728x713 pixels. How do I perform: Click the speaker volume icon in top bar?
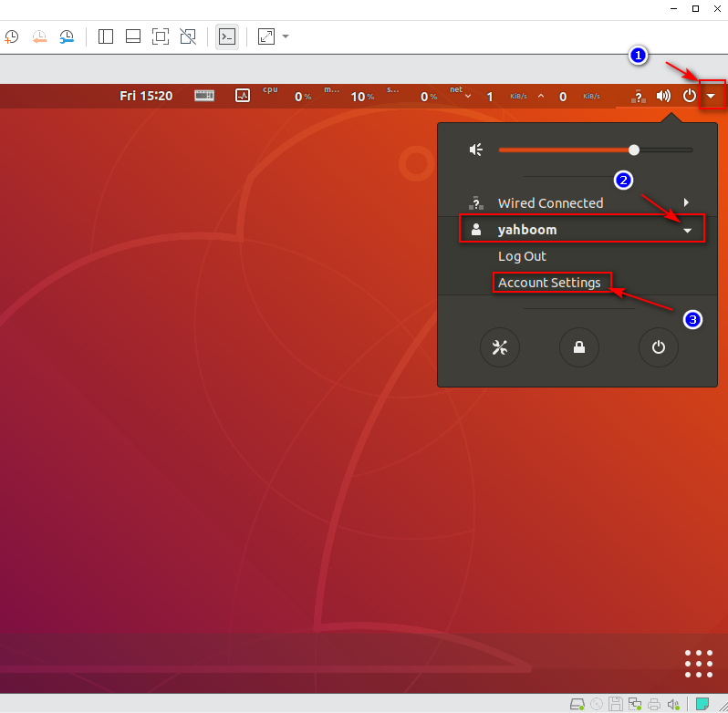point(663,96)
